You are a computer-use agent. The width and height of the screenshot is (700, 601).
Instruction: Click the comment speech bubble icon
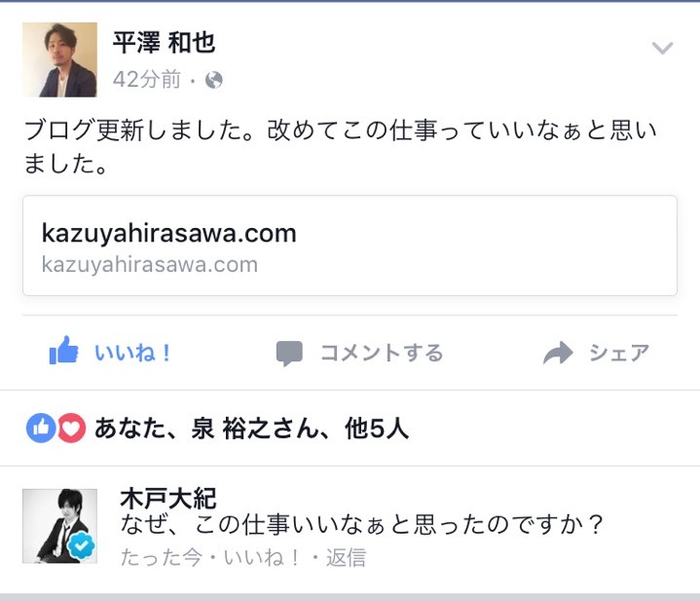(x=289, y=354)
